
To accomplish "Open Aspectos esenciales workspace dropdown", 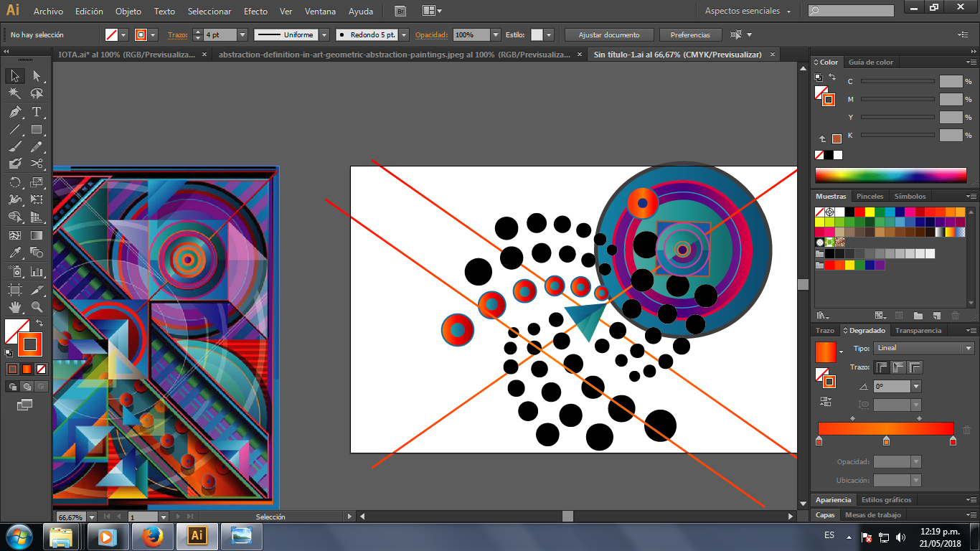I will [749, 11].
